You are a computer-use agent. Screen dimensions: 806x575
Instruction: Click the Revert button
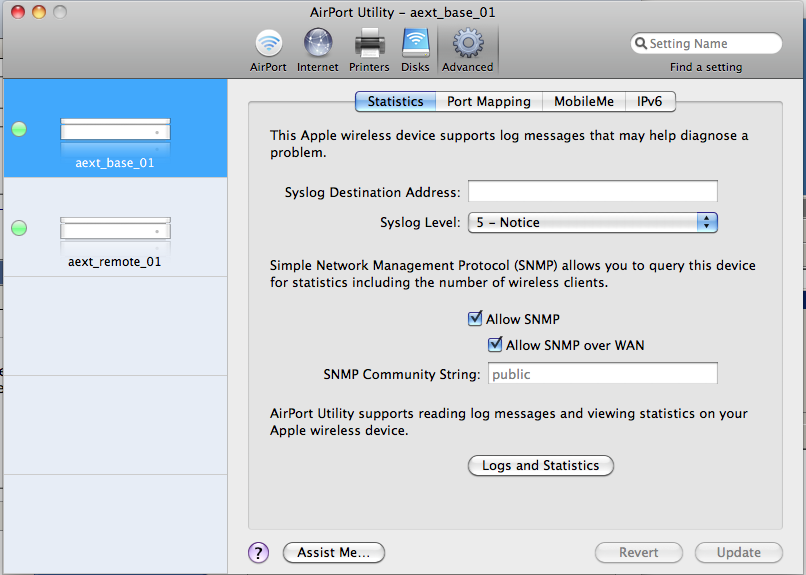638,552
